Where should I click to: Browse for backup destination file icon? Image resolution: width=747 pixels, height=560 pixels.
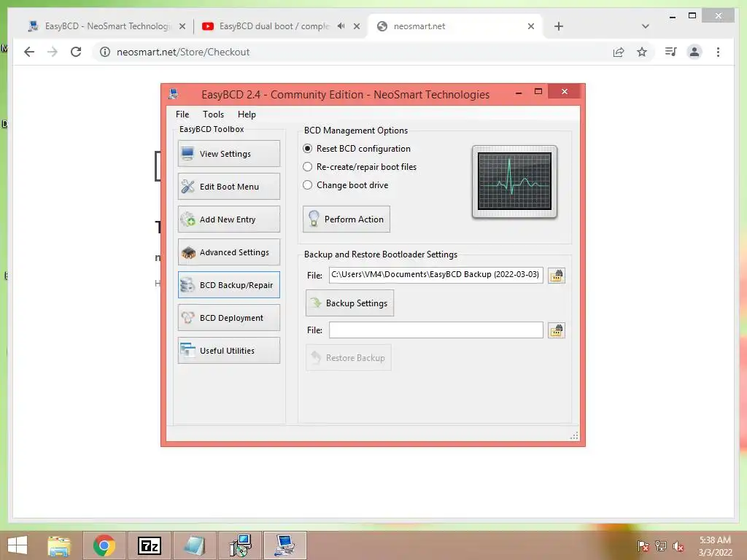557,275
